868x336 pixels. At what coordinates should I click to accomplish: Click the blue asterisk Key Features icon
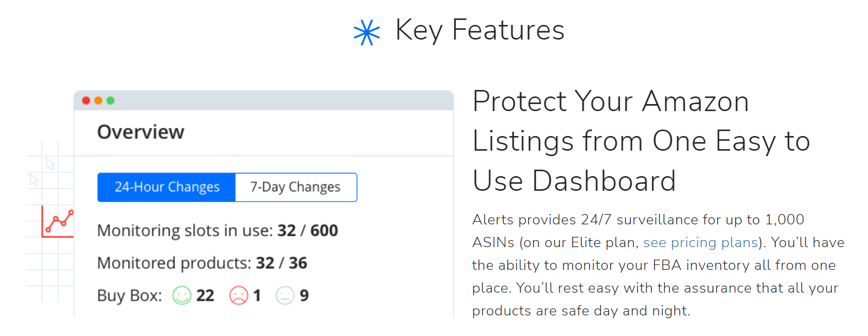pyautogui.click(x=367, y=33)
